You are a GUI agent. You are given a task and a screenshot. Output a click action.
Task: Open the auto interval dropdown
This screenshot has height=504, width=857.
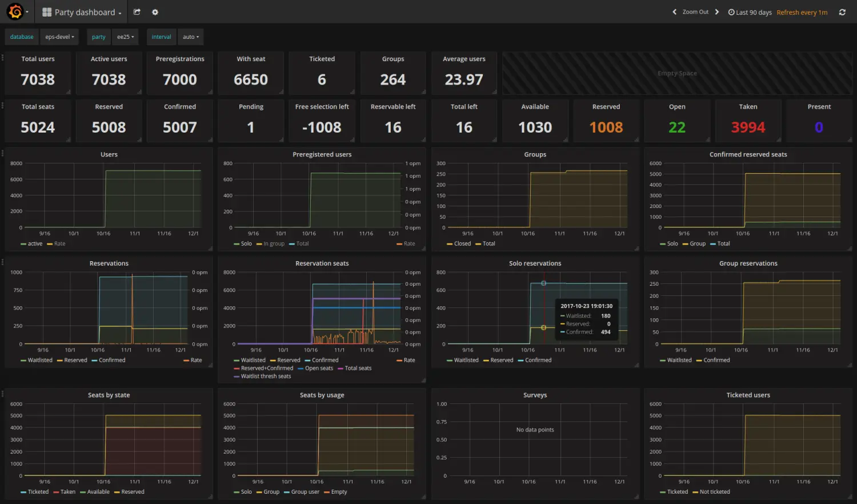pos(190,37)
